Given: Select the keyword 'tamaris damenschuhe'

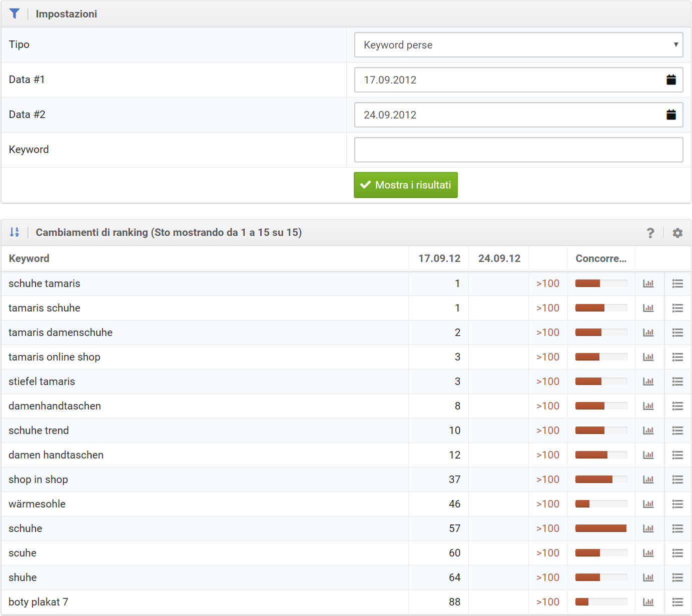Looking at the screenshot, I should click(61, 332).
